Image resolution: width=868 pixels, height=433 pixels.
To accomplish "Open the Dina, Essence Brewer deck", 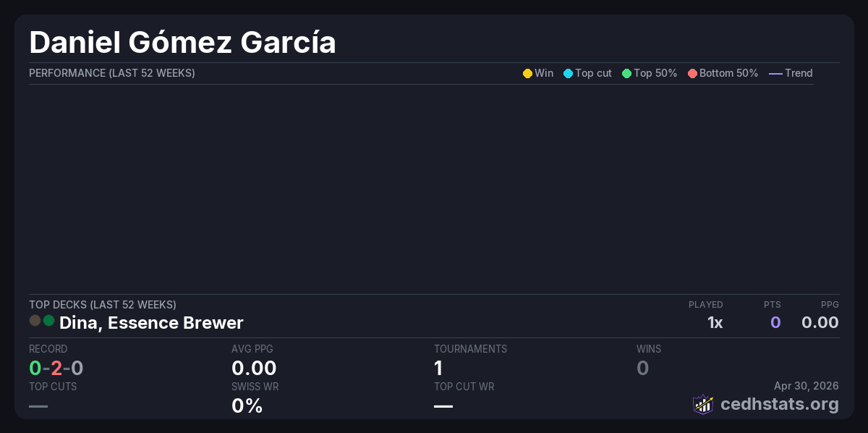I will click(x=151, y=322).
